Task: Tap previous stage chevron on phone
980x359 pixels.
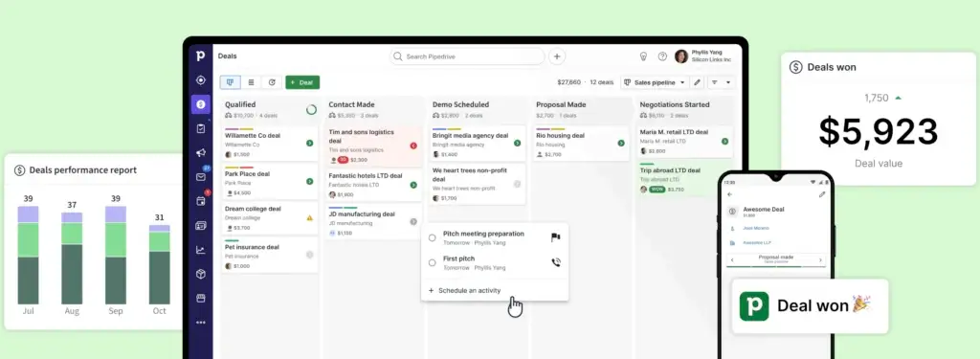Action: coord(732,260)
